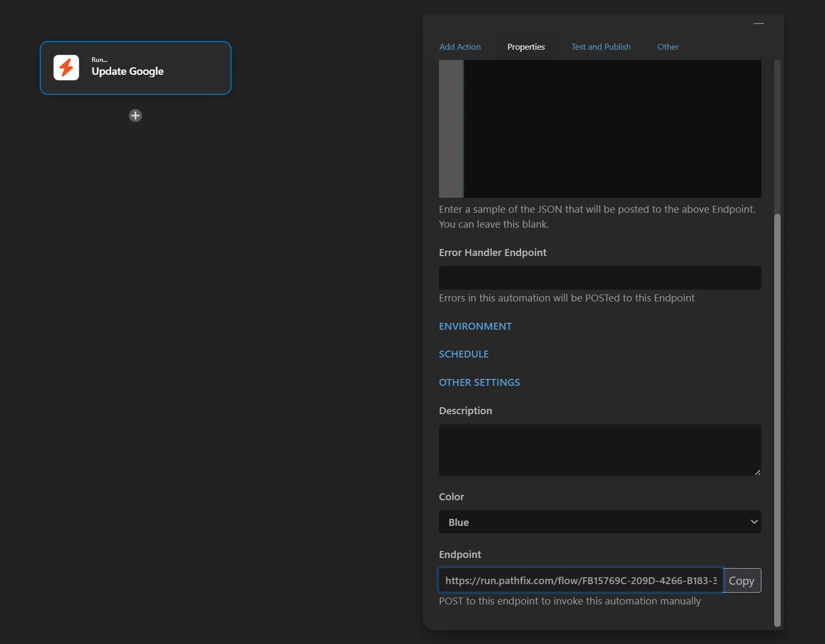Viewport: 825px width, 644px height.
Task: Go to the Other tab
Action: (668, 47)
